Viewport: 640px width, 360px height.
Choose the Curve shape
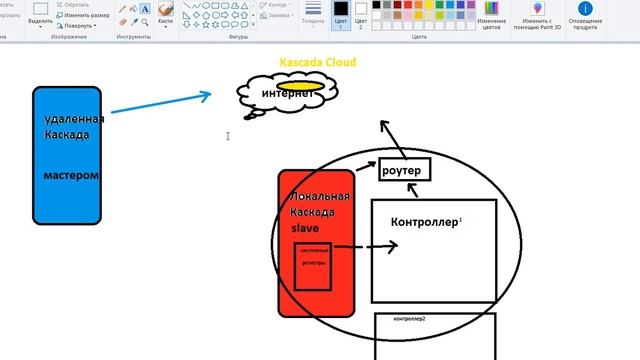(x=196, y=6)
